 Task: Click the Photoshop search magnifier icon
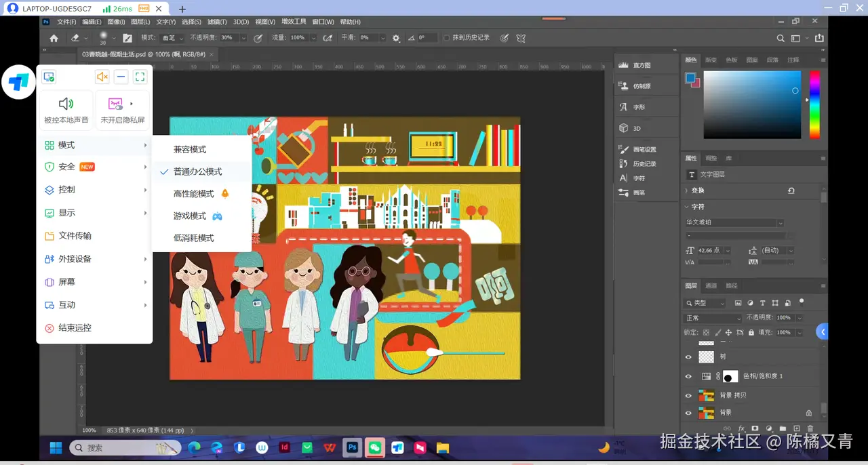pos(781,39)
